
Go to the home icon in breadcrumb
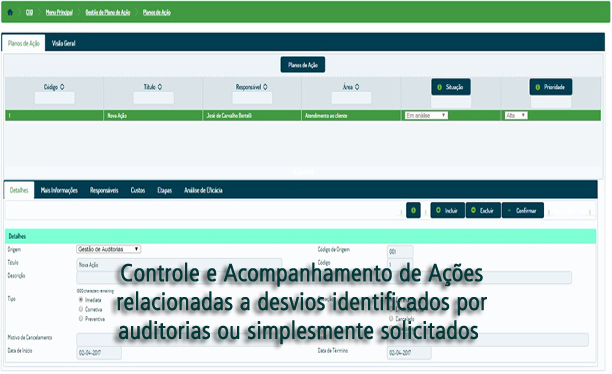coord(10,12)
